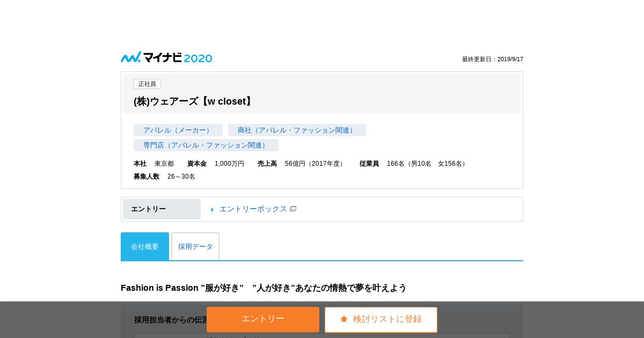
Task: Switch to the 採用データ tab
Action: coord(195,246)
